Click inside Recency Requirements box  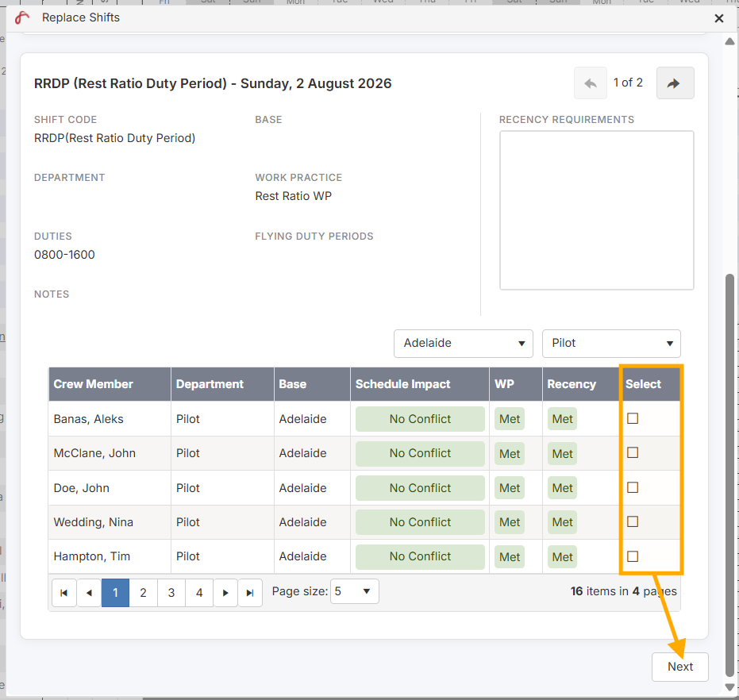click(596, 210)
